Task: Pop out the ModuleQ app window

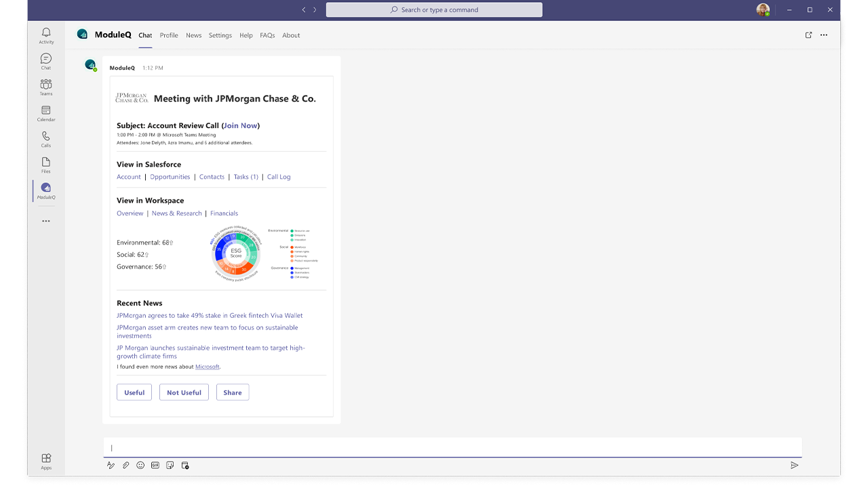Action: [x=808, y=35]
